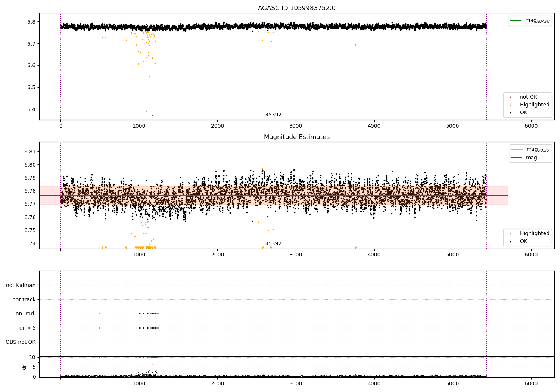This screenshot has height=392, width=560.
Task: Click the title 'AGASC ID 1059983752.0'
Action: tap(296, 8)
